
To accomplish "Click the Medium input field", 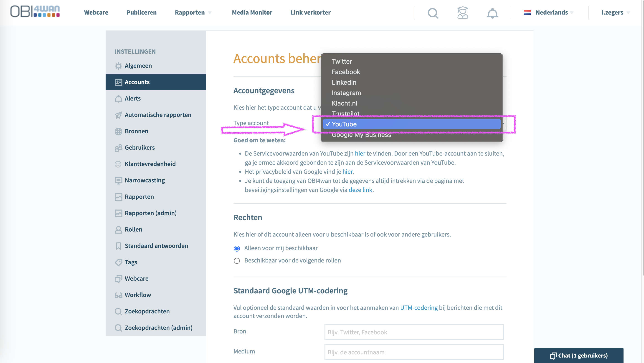I will 414,352.
